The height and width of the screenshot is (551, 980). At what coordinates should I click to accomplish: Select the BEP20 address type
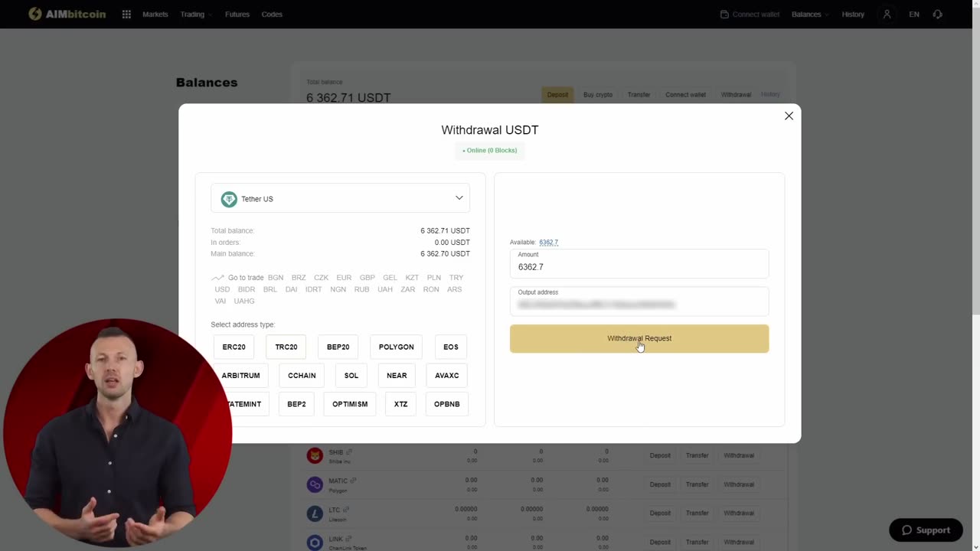point(338,347)
